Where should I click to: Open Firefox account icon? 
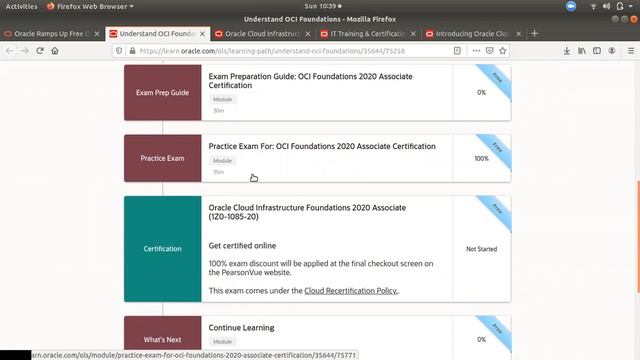point(611,51)
